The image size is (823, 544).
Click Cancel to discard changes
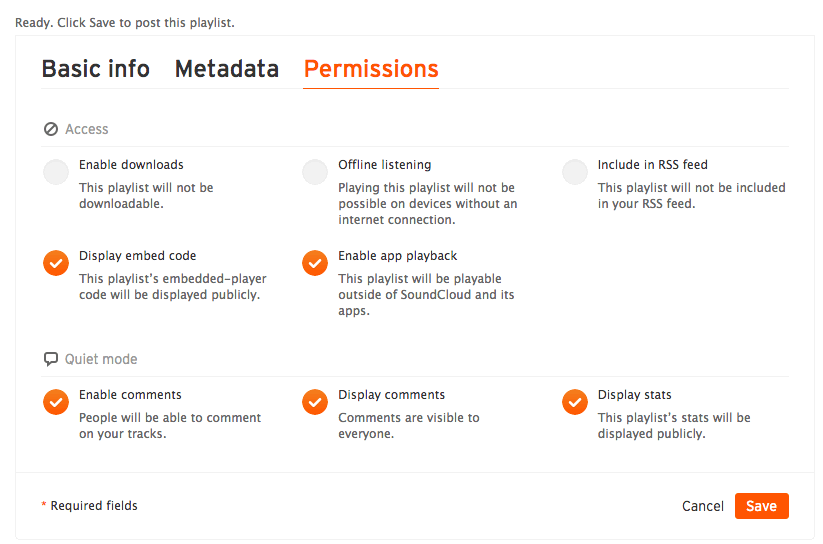702,506
